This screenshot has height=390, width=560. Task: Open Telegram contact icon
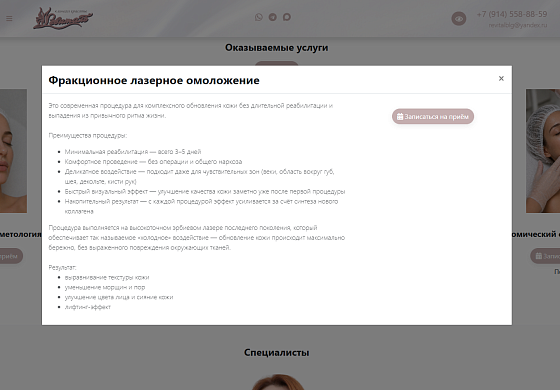coord(272,17)
